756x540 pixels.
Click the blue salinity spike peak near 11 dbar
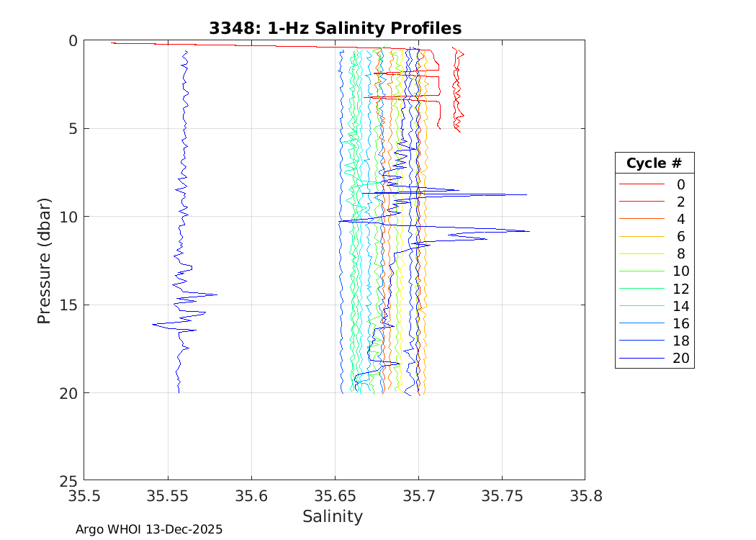pos(528,231)
